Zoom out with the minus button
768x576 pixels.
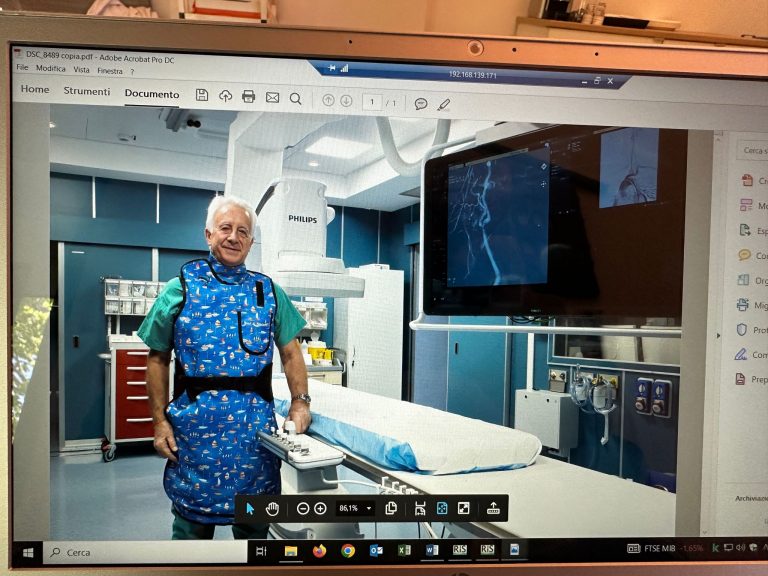[x=303, y=508]
